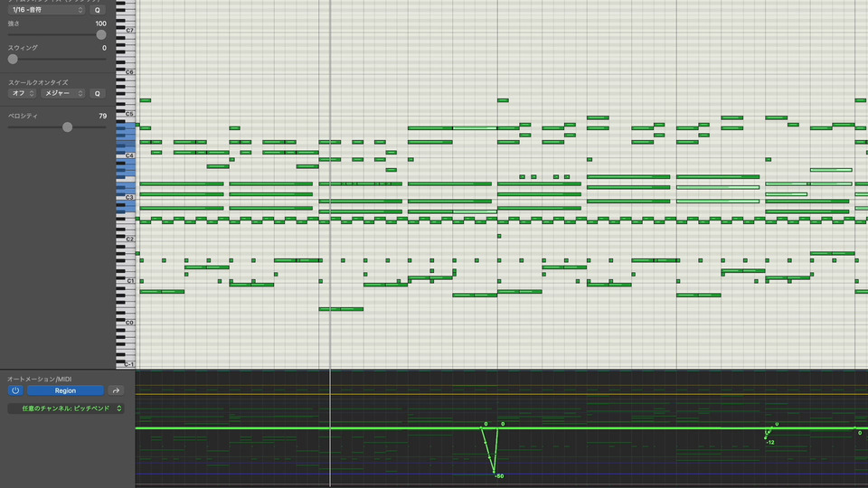Click the Q button beside 1/16 note quantize
This screenshot has height=488, width=868.
[x=98, y=10]
